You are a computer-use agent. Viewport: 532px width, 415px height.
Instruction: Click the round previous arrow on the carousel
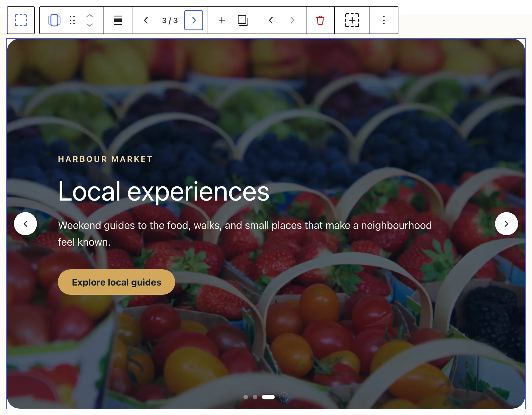coord(25,224)
